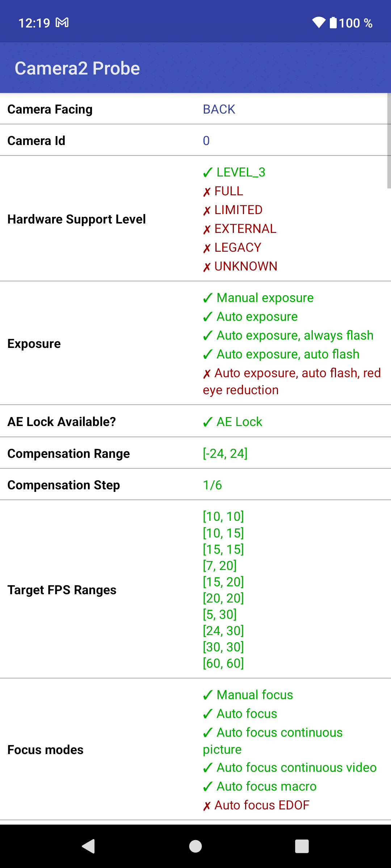391x868 pixels.
Task: Tap the Android back navigation button
Action: click(89, 846)
